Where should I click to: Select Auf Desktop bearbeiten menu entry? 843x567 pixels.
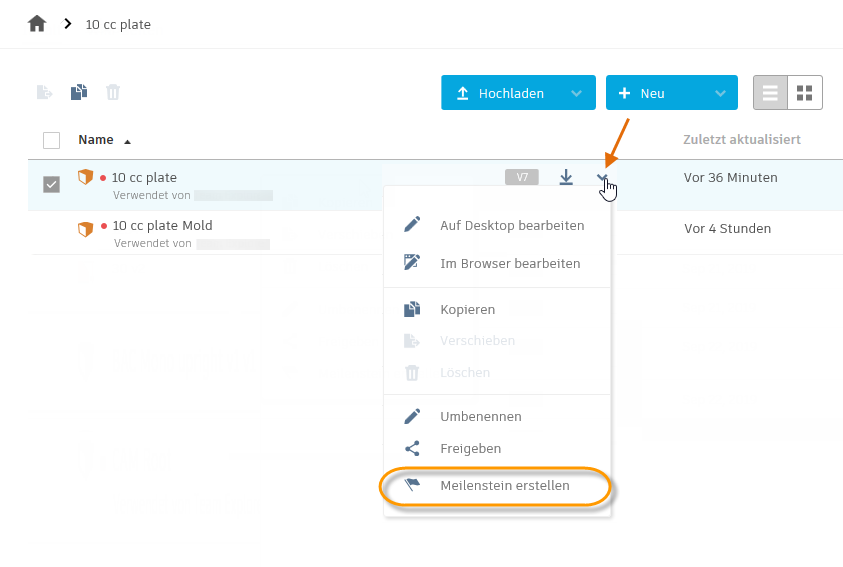click(x=511, y=225)
